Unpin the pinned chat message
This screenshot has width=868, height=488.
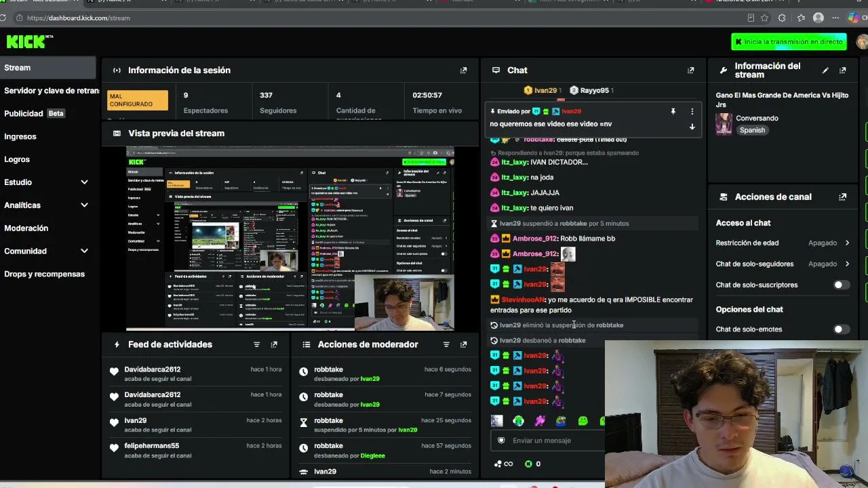coord(673,112)
